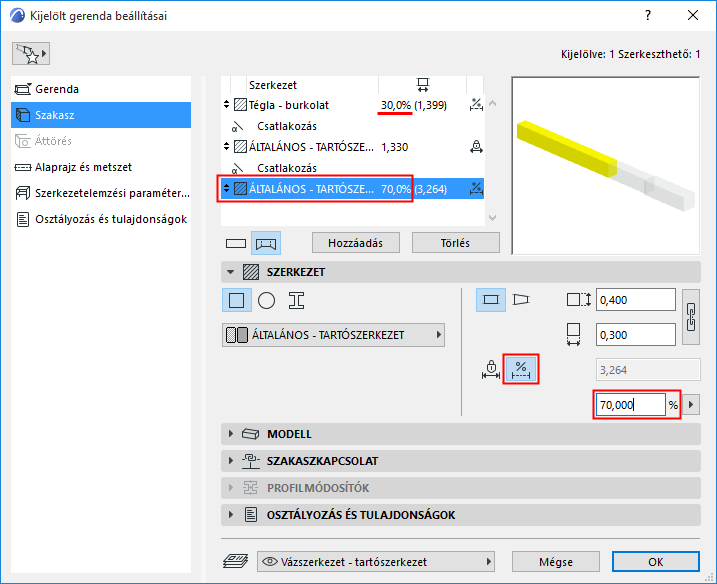Select the Tégla - burkolat segment row
The width and height of the screenshot is (717, 584).
(x=352, y=105)
